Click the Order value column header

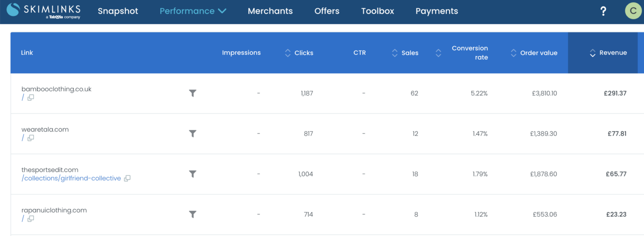tap(538, 53)
